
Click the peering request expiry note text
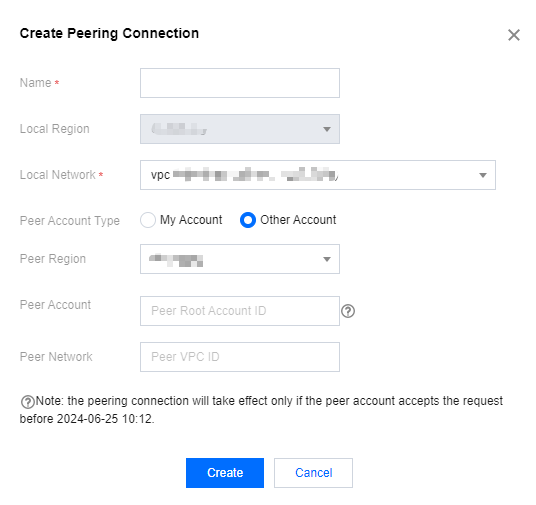pos(261,410)
